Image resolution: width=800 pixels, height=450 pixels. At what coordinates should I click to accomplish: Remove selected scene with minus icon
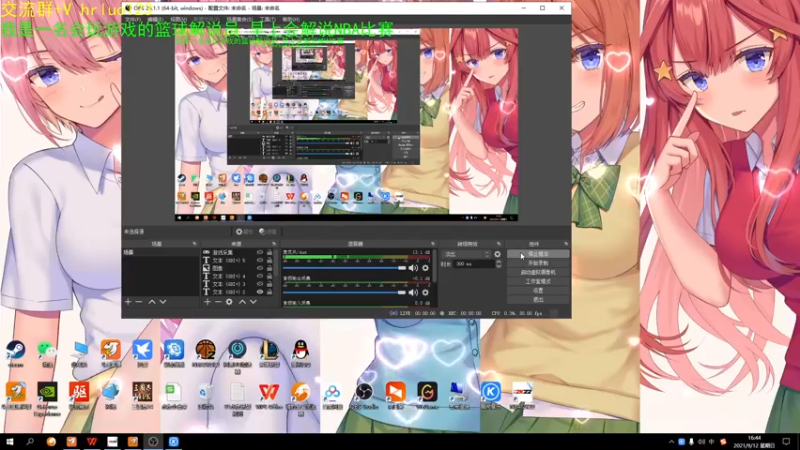pos(139,302)
